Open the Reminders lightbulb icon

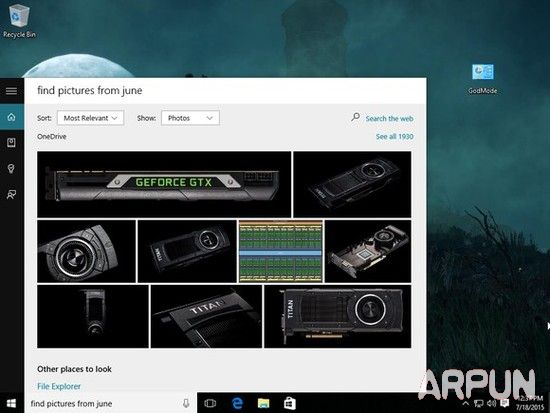[11, 169]
